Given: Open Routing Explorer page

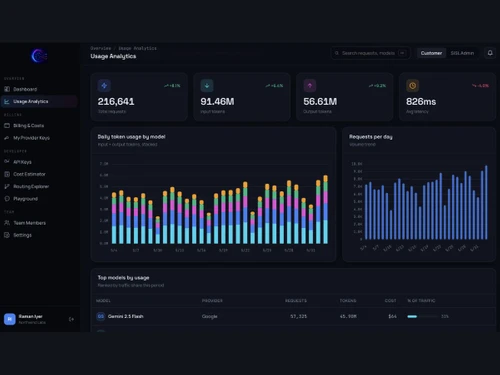Looking at the screenshot, I should [39, 186].
